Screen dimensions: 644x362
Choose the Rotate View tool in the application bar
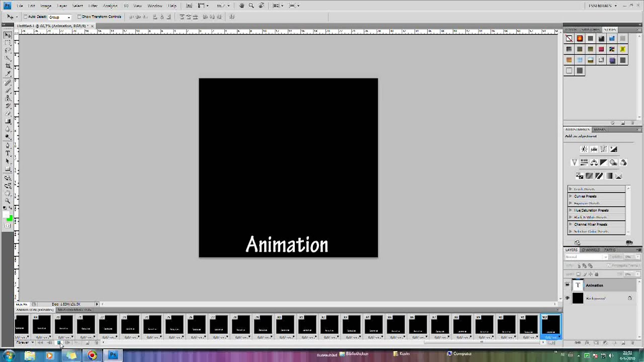pos(262,6)
